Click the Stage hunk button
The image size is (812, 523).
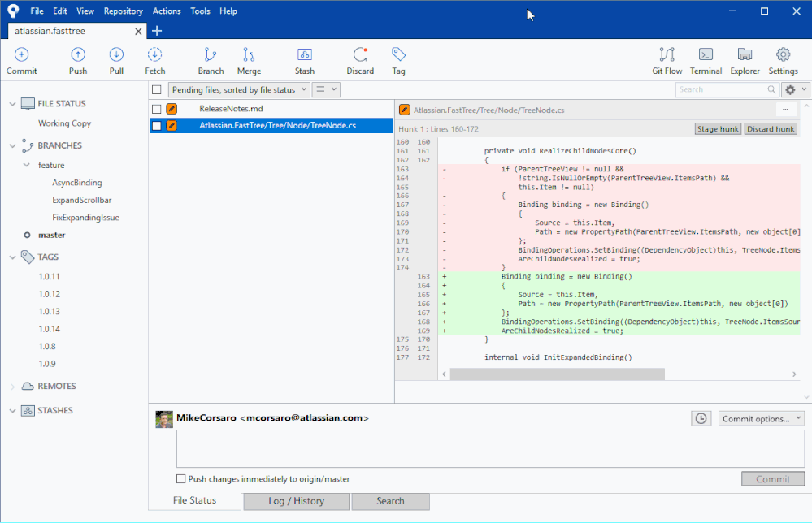pos(718,129)
